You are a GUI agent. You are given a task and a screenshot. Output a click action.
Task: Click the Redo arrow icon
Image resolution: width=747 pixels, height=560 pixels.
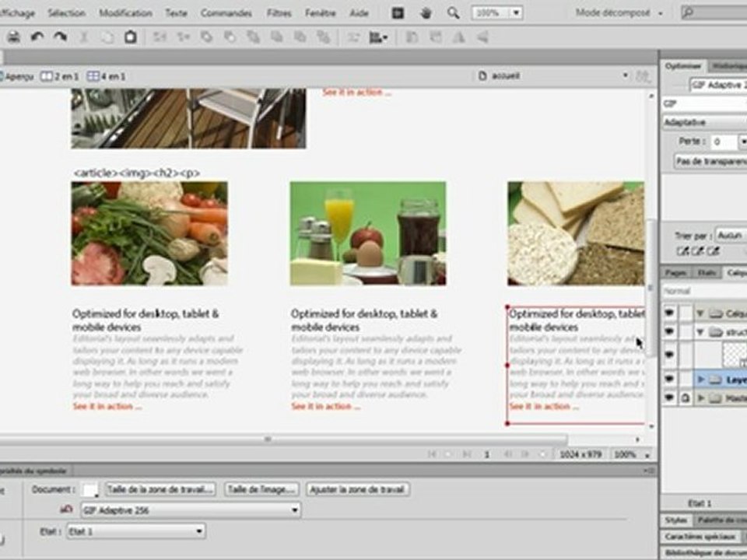60,37
